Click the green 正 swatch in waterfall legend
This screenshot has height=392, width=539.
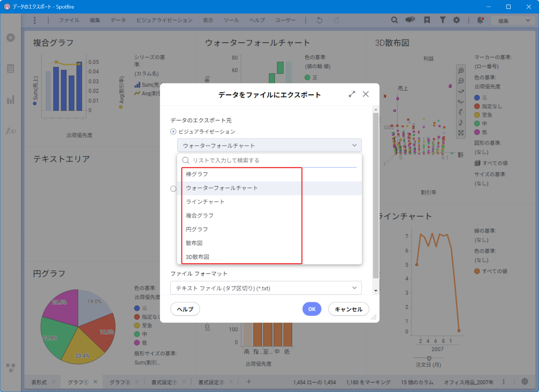click(308, 77)
